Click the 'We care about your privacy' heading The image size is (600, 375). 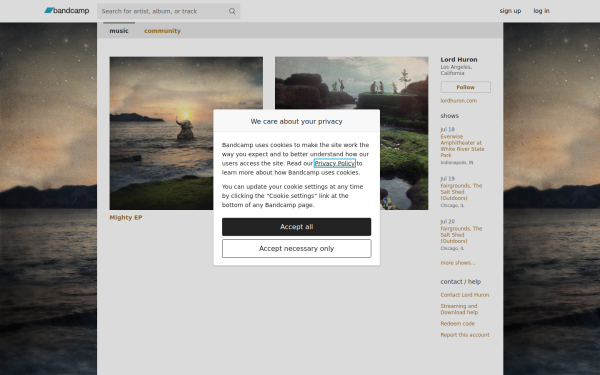(x=297, y=121)
